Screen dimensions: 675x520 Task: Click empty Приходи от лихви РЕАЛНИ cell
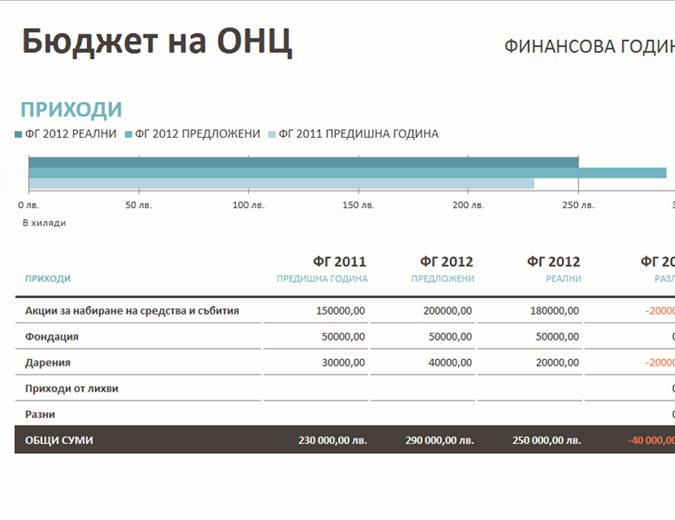(530, 388)
